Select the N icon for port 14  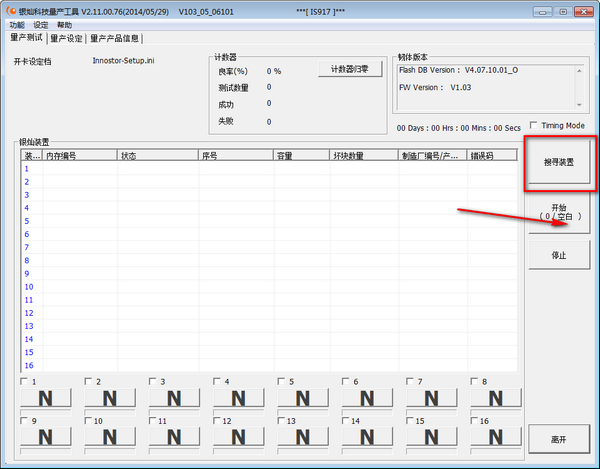368,437
